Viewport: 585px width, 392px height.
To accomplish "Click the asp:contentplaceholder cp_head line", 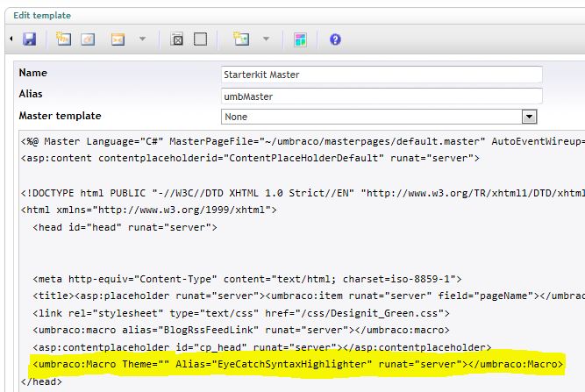I will pos(262,347).
